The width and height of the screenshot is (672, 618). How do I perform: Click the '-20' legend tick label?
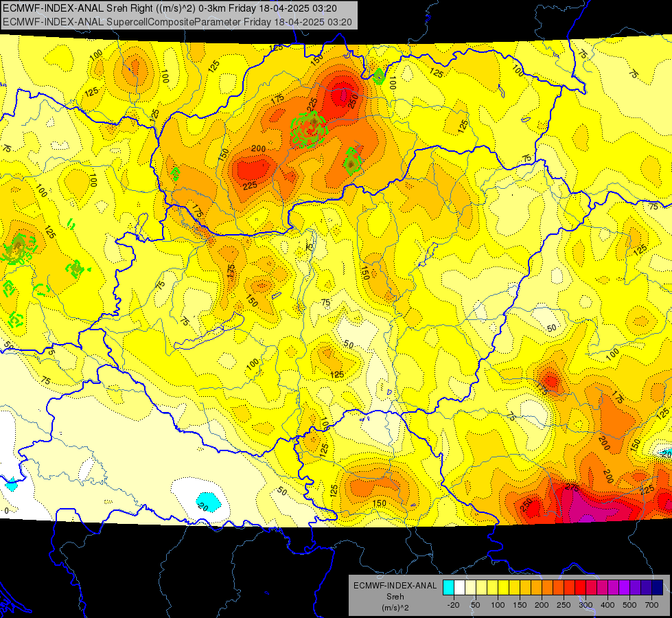(454, 605)
